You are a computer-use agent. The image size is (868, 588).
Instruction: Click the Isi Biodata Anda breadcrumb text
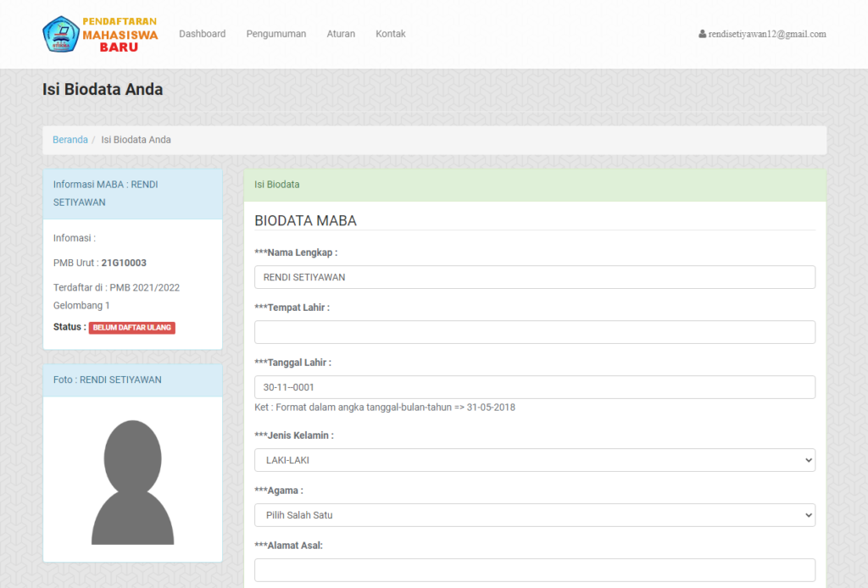pos(136,140)
